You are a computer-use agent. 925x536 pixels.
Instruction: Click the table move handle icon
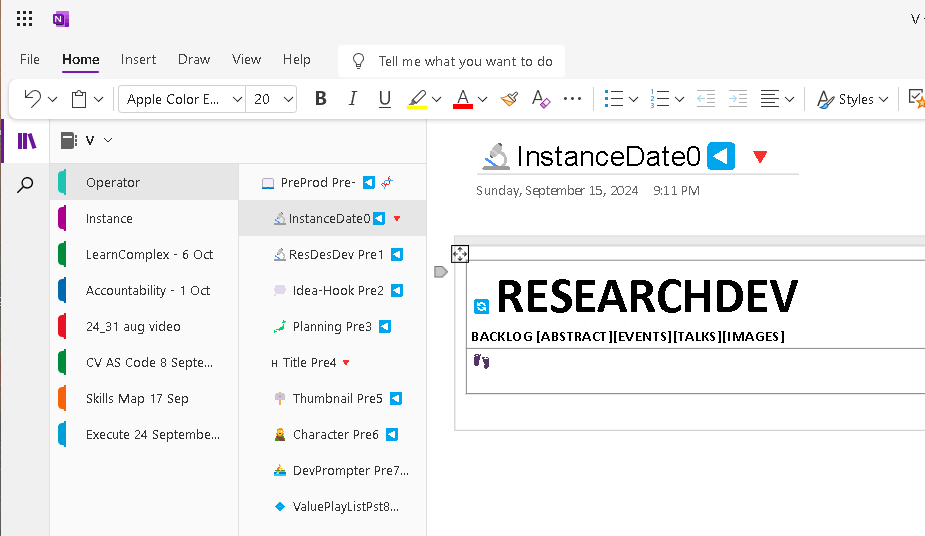click(460, 254)
